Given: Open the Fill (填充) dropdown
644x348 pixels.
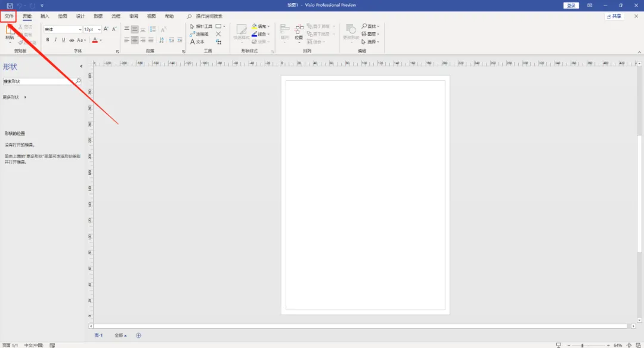Looking at the screenshot, I should click(261, 26).
